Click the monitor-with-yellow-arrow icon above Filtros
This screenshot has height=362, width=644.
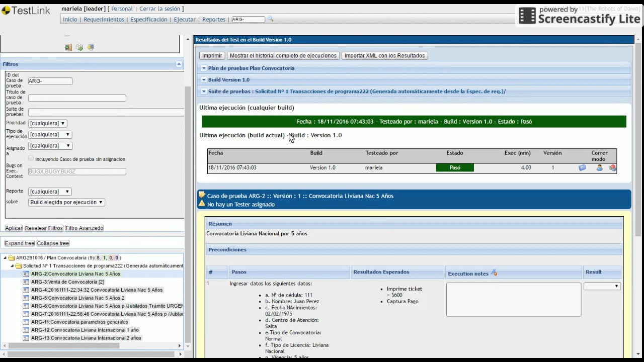tap(91, 47)
